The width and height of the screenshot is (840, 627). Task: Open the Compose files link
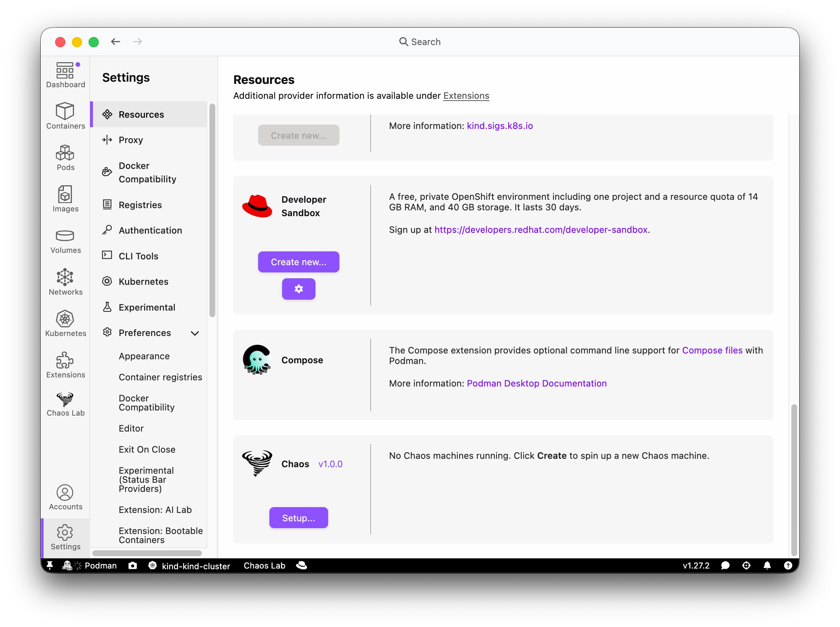(x=712, y=350)
